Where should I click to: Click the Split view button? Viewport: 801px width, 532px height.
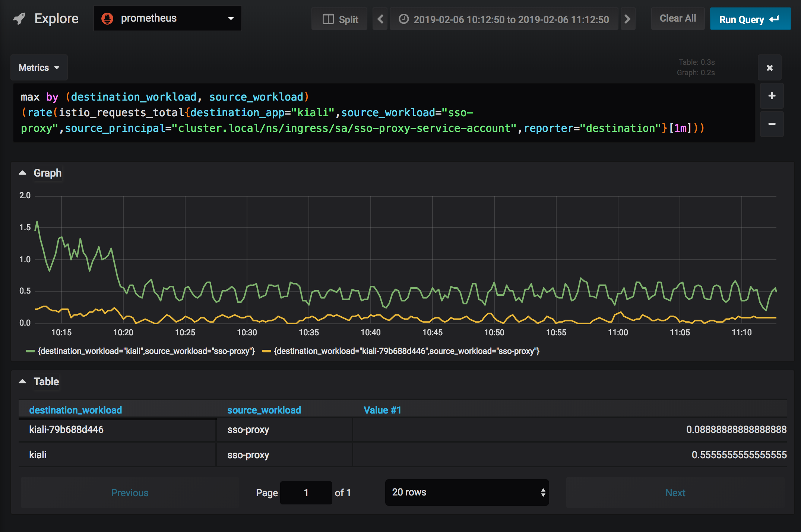click(x=339, y=19)
